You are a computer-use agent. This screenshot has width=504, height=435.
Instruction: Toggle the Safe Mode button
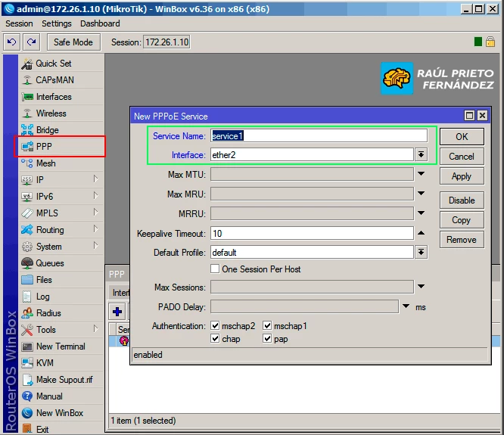(73, 42)
